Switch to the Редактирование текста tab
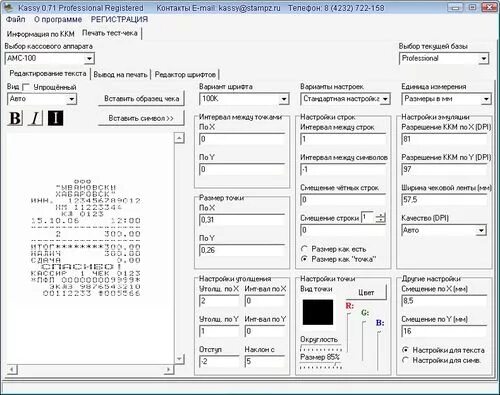500x395 pixels. (x=48, y=73)
